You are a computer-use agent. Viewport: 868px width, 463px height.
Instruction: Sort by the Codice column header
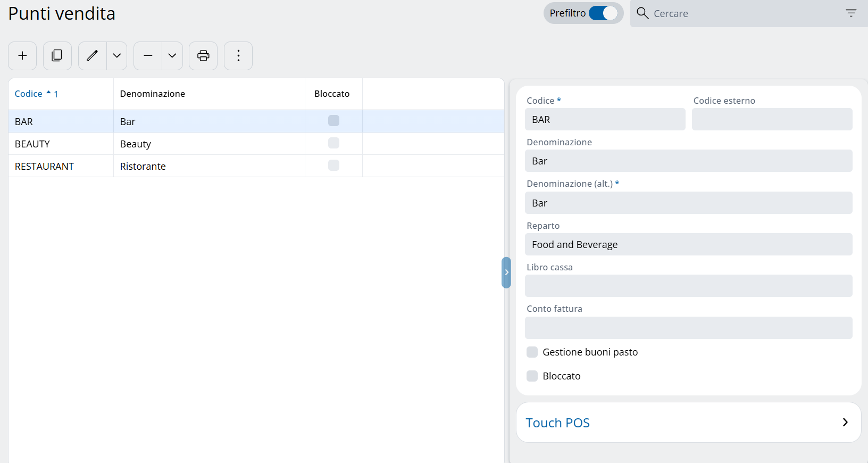[x=29, y=94]
